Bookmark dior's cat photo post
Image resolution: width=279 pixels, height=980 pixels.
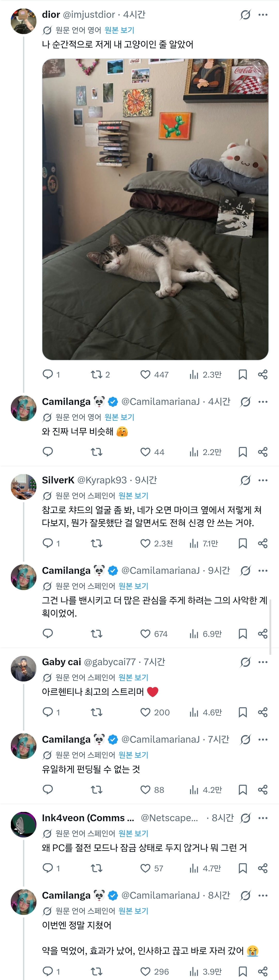(243, 375)
